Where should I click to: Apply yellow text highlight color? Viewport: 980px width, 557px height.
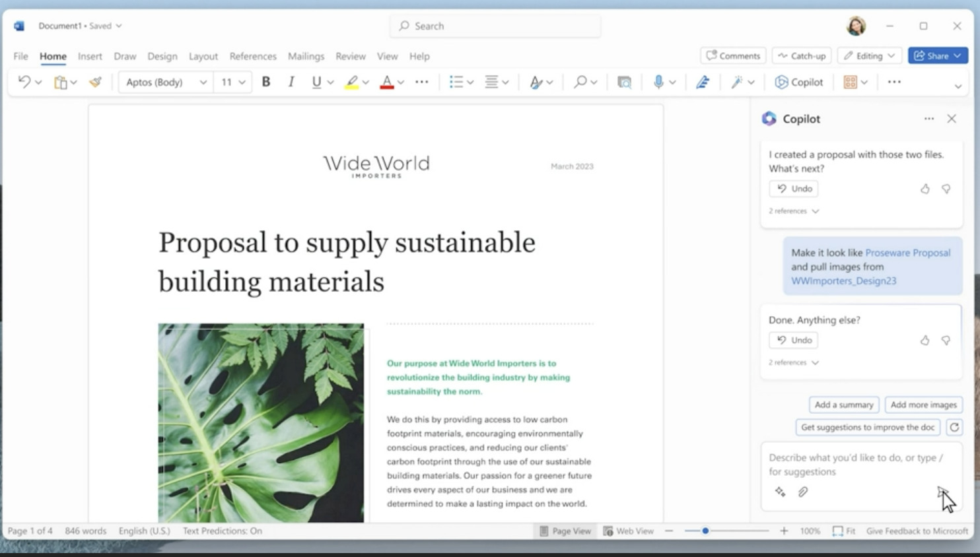point(352,82)
